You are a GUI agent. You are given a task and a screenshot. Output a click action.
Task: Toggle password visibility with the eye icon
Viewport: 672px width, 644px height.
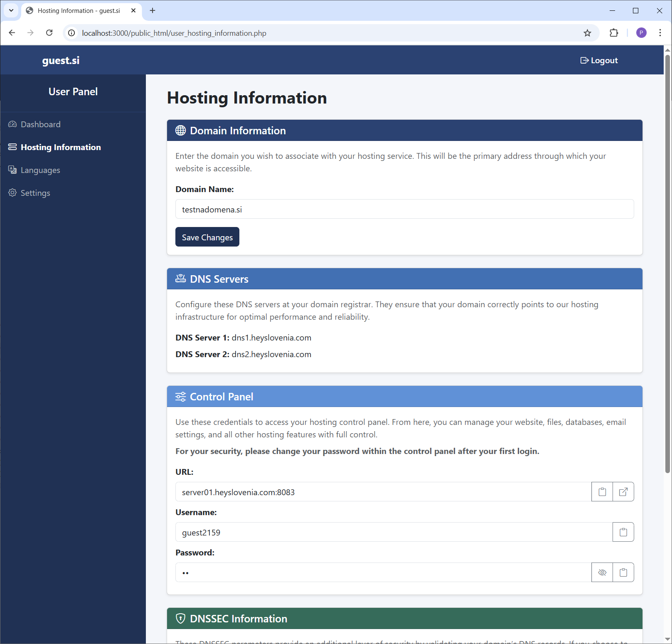click(602, 572)
